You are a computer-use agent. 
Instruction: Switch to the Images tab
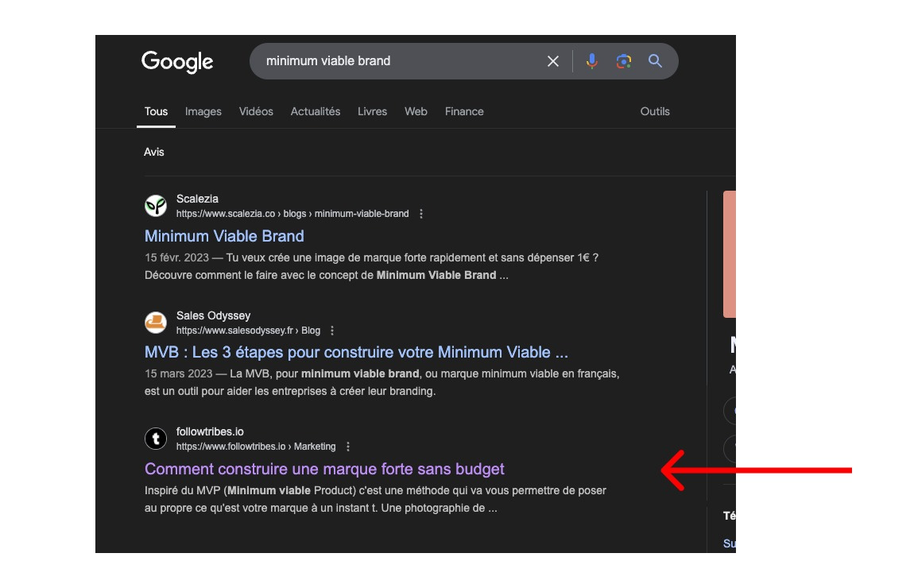click(203, 111)
